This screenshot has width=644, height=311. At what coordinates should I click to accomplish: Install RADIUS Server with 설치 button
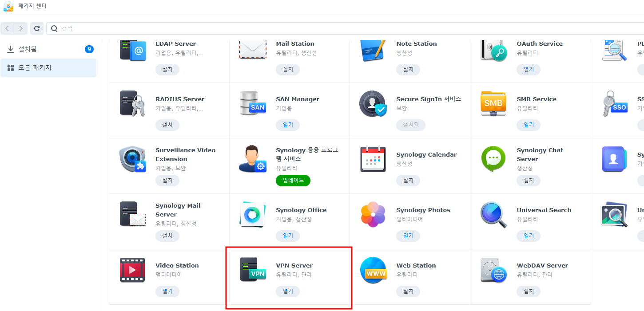(x=167, y=125)
